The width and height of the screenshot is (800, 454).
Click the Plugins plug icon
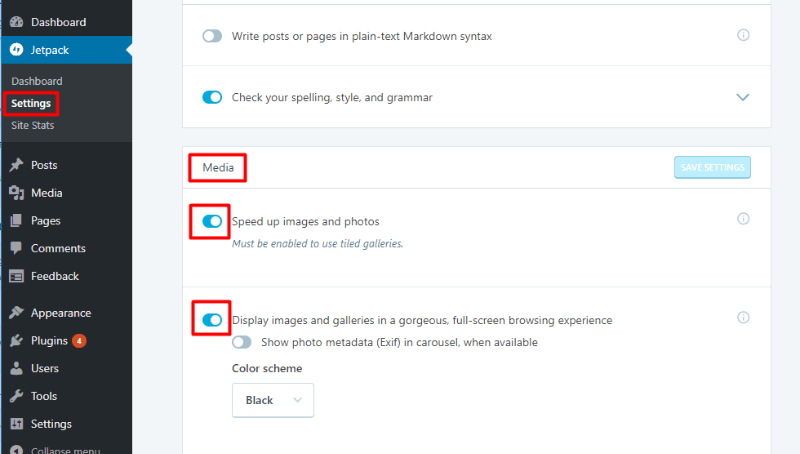pyautogui.click(x=16, y=340)
